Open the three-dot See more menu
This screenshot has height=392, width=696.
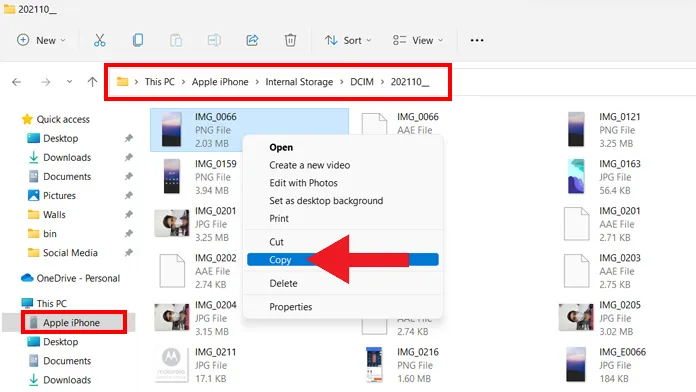[x=477, y=40]
